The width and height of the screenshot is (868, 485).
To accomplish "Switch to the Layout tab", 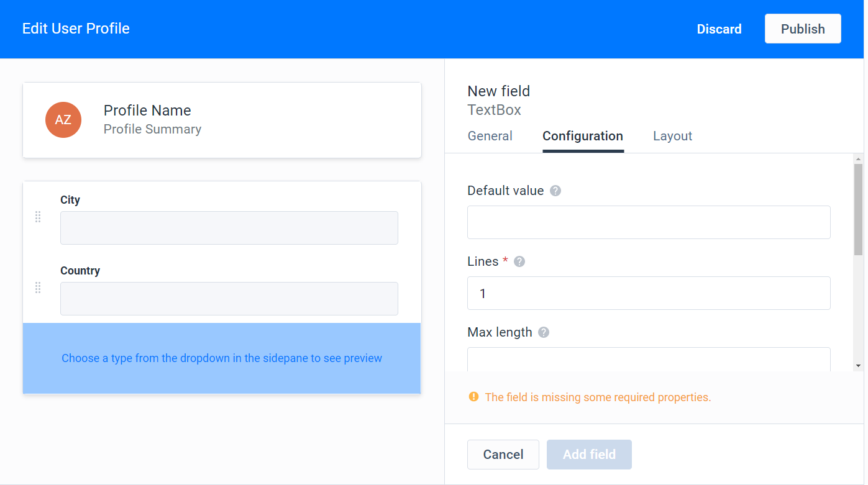I will point(672,135).
